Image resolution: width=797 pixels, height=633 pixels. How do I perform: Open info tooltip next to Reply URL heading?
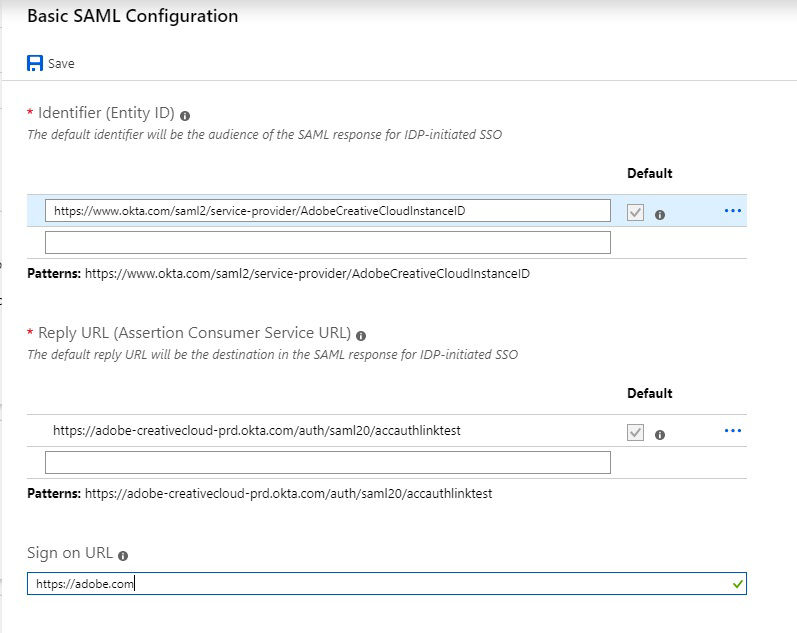coord(361,336)
